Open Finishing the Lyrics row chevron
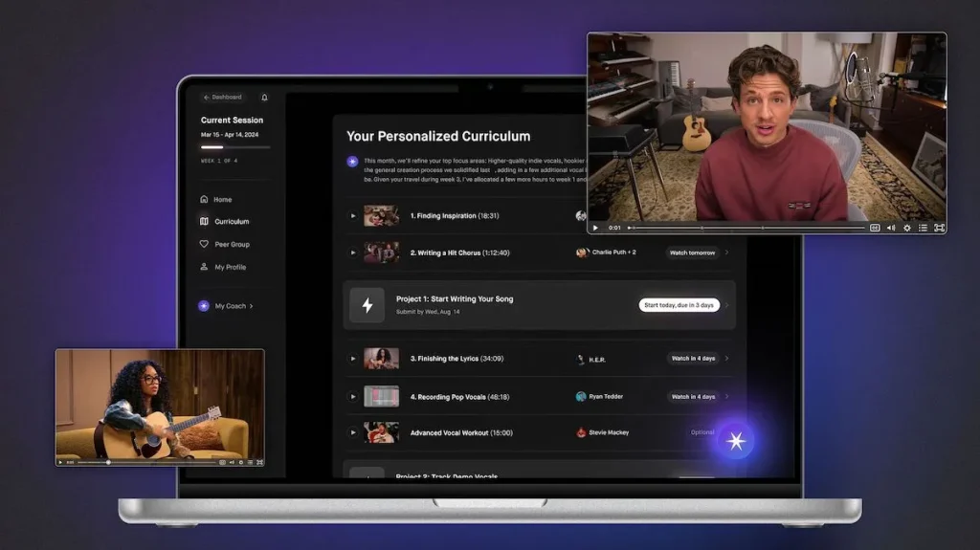The width and height of the screenshot is (980, 550). [727, 358]
